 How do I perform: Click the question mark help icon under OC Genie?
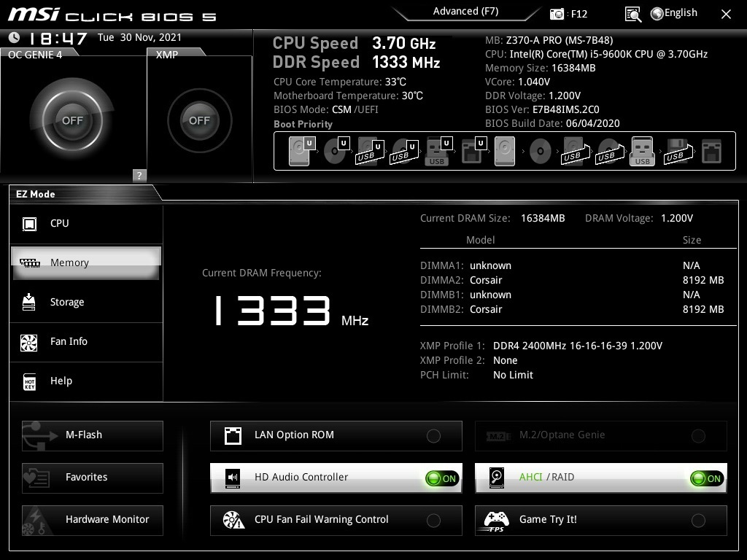[139, 175]
